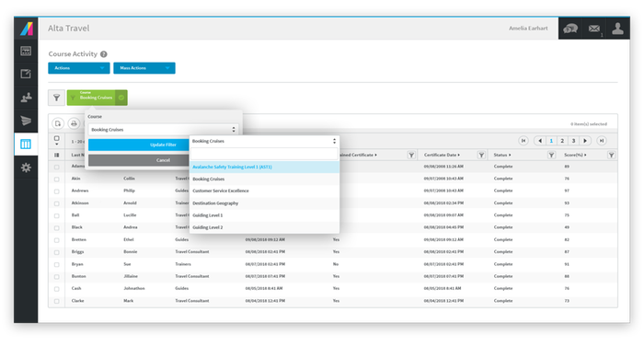Go to the last page of results

coord(602,141)
